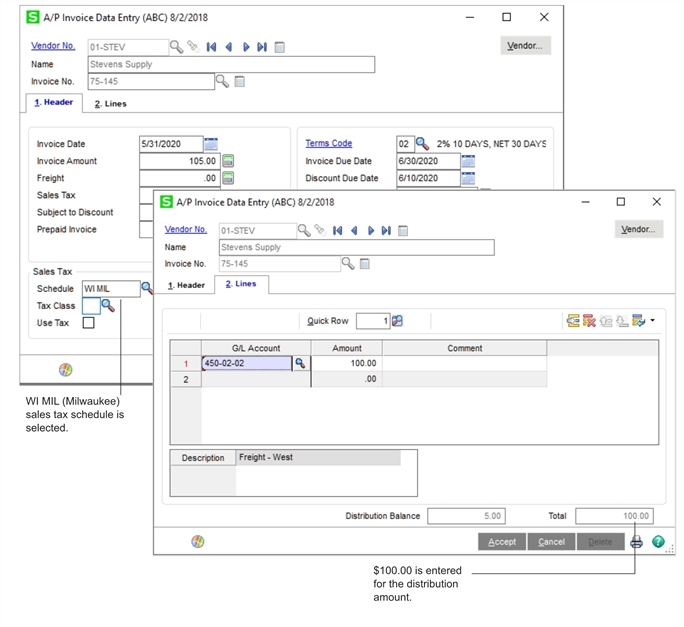Viewport: 684px width, 627px height.
Task: Open the Discount Due Date calendar dropdown
Action: 468,178
